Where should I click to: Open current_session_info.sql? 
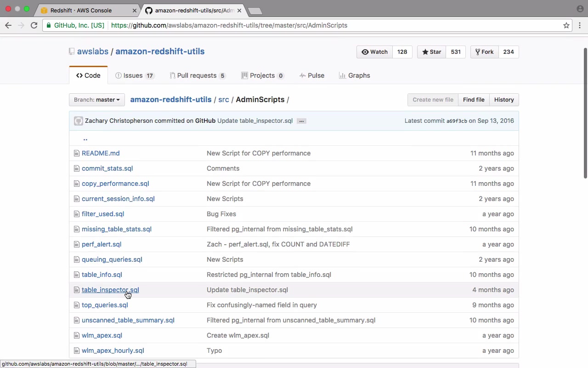point(118,199)
